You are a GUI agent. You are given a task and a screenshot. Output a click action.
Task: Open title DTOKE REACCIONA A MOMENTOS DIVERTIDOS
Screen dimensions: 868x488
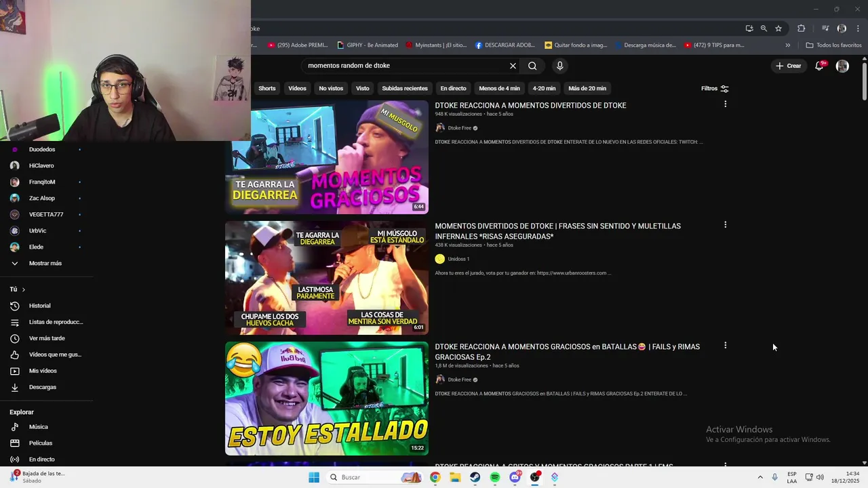530,105
